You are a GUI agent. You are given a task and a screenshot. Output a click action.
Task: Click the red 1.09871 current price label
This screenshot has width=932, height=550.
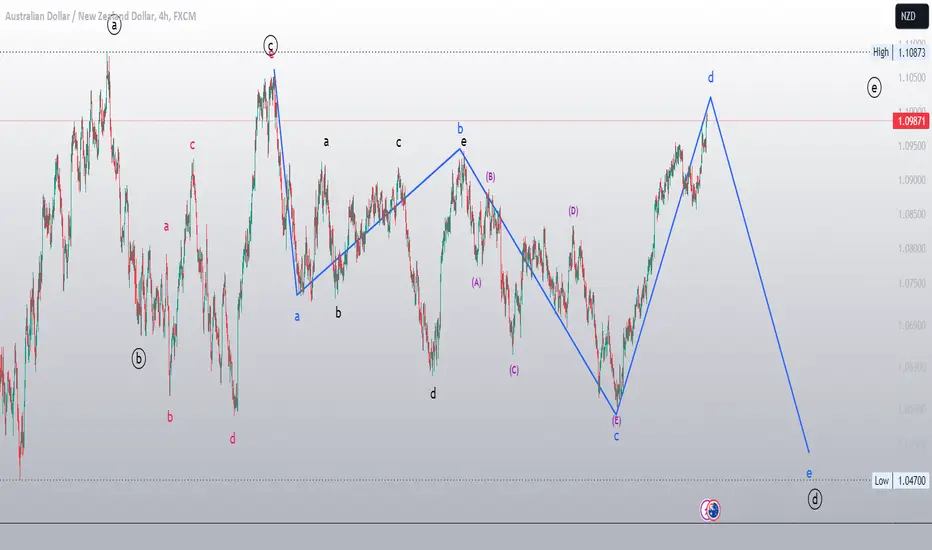tap(911, 121)
